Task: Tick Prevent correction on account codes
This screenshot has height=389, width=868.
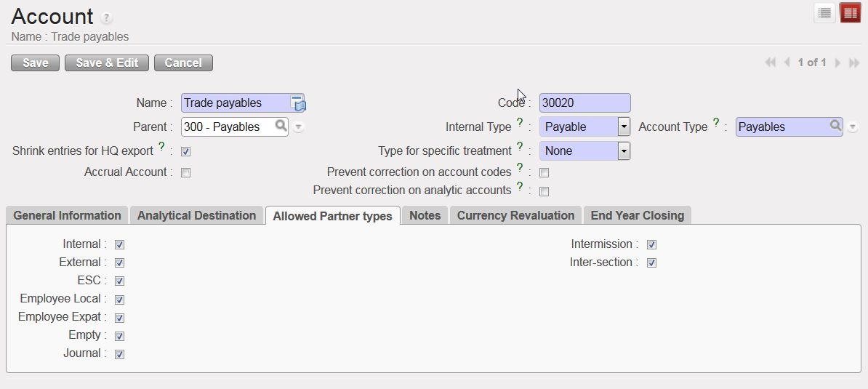Action: click(544, 173)
